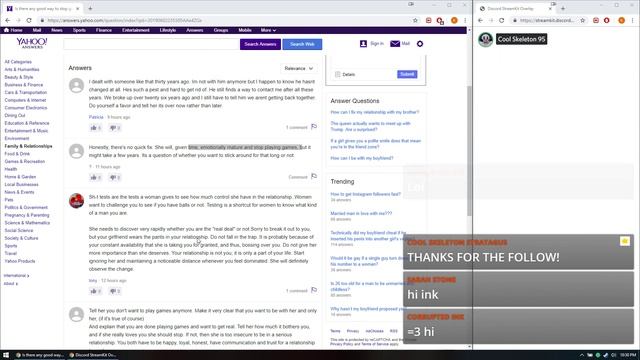Open Chrome menu in Yahoo Answers window
Screen dimensions: 640x360
click(x=464, y=20)
